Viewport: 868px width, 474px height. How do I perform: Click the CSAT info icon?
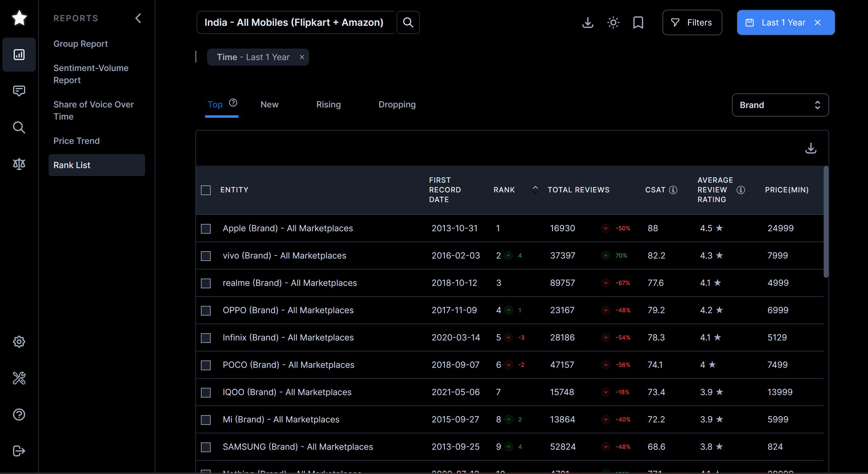point(673,190)
